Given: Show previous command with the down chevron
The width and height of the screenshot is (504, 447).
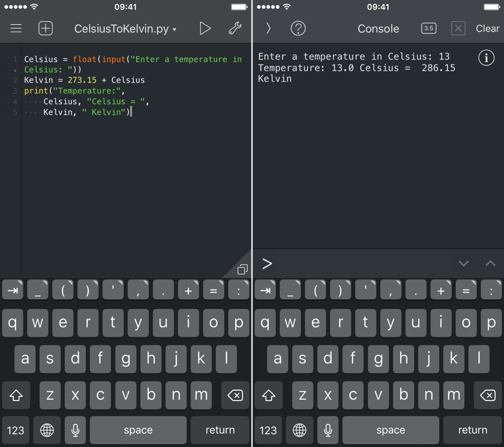Looking at the screenshot, I should pyautogui.click(x=464, y=264).
